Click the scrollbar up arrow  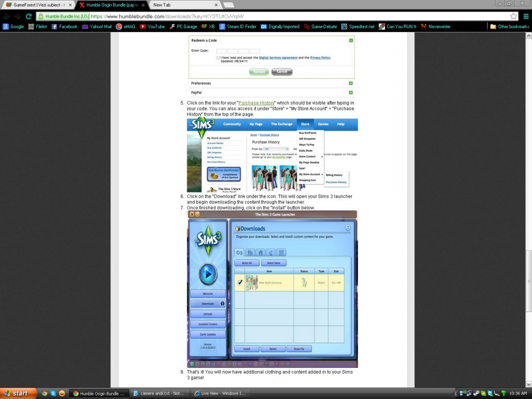(x=528, y=35)
